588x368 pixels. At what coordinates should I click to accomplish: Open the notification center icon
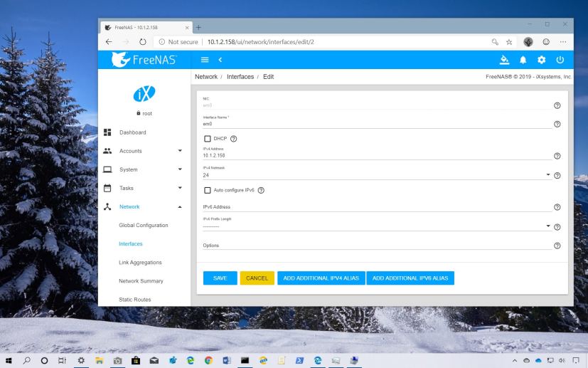(576, 360)
